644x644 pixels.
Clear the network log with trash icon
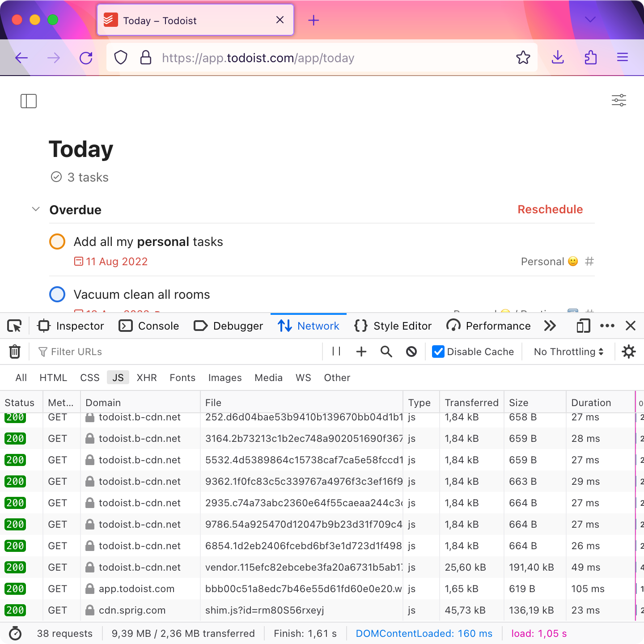(x=15, y=352)
